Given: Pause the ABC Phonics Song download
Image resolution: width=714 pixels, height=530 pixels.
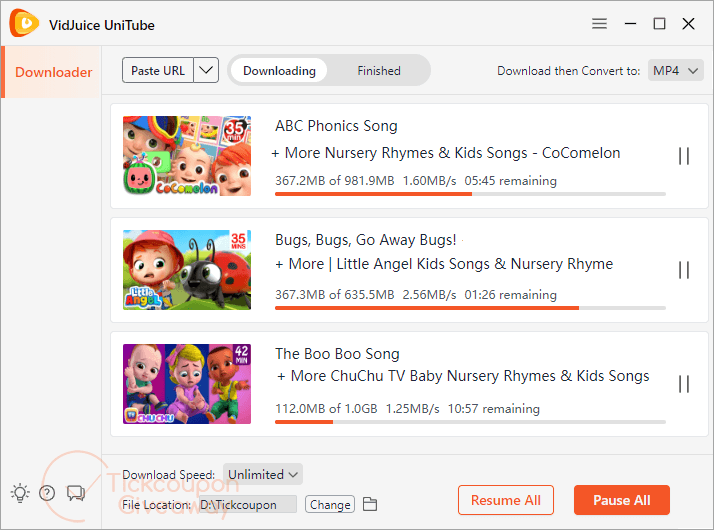Looking at the screenshot, I should click(x=683, y=156).
